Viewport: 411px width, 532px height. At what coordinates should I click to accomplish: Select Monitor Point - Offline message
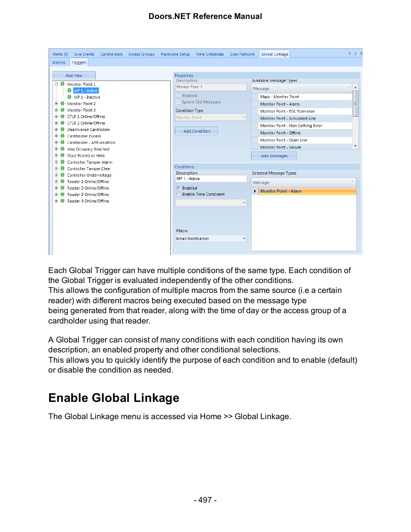tap(305, 133)
